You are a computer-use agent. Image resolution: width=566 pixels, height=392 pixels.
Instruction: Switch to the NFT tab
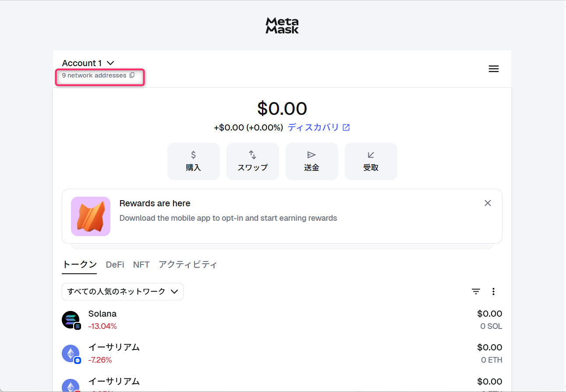pos(141,265)
